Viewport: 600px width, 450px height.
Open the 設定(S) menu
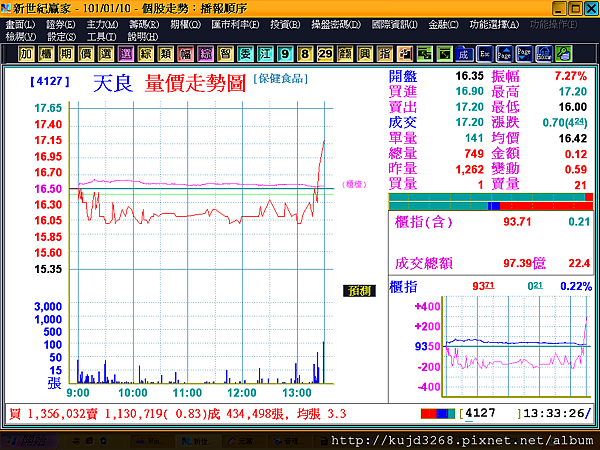coord(61,37)
